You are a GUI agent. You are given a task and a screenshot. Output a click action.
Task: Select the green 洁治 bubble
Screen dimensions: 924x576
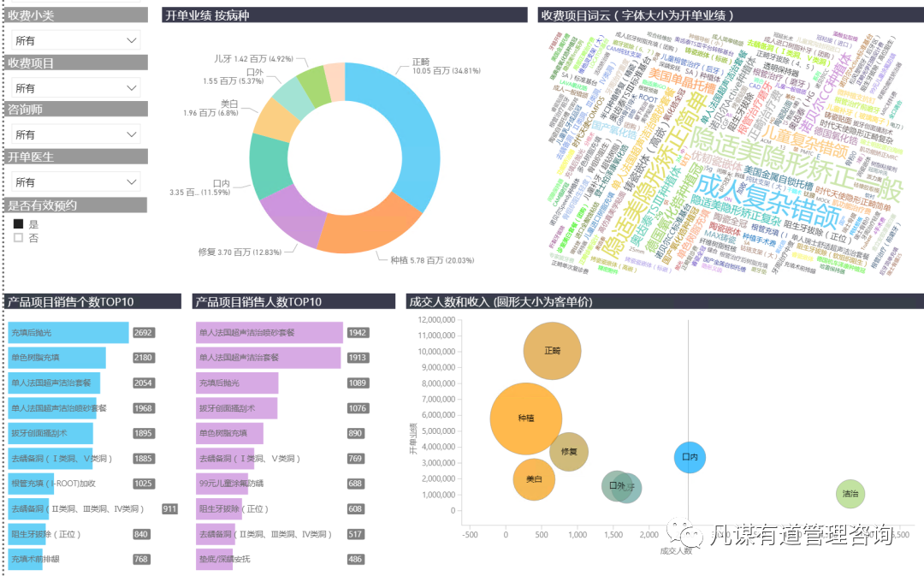click(x=850, y=494)
